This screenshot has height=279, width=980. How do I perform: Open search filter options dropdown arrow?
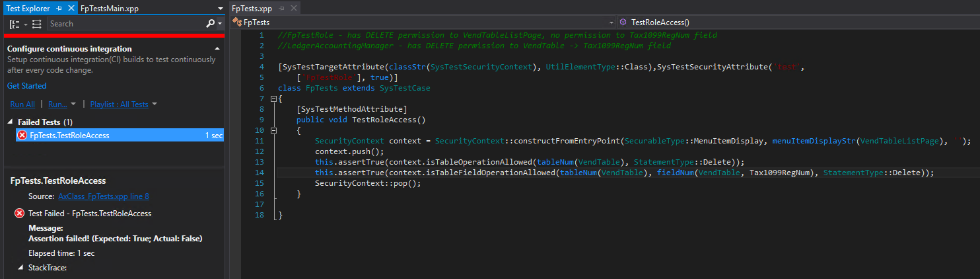click(x=219, y=24)
